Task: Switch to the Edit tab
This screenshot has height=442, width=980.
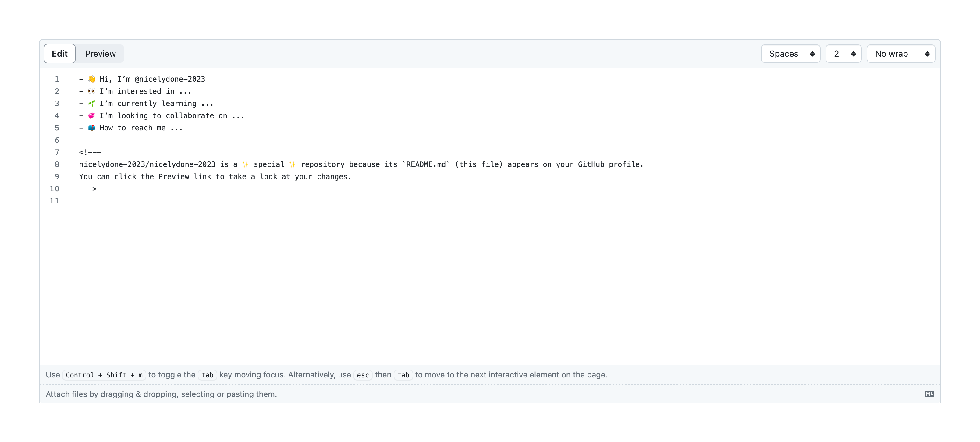Action: point(60,54)
